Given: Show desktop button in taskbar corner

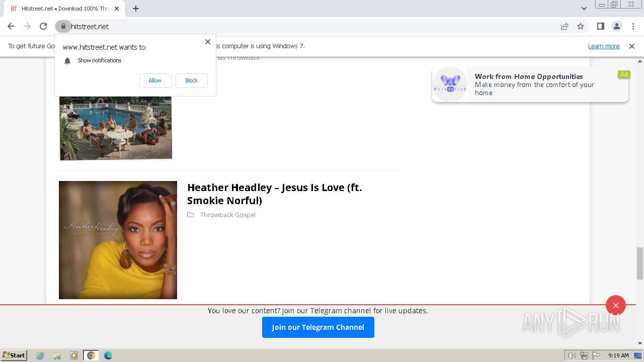Looking at the screenshot, I should 638,355.
